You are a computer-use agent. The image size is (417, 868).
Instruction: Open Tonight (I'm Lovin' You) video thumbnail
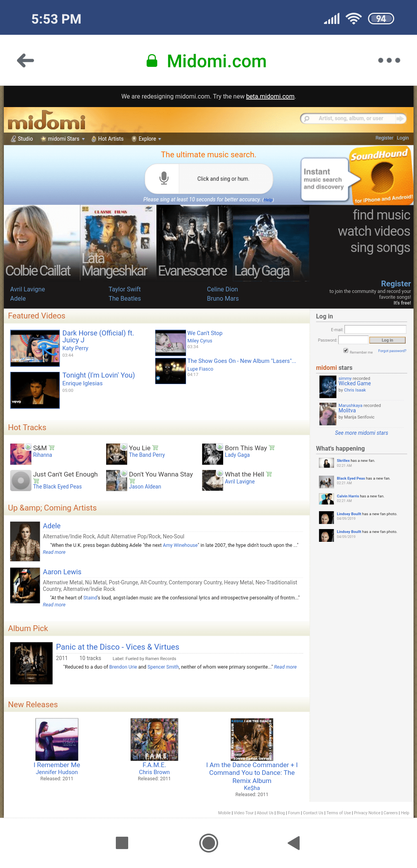(x=35, y=390)
